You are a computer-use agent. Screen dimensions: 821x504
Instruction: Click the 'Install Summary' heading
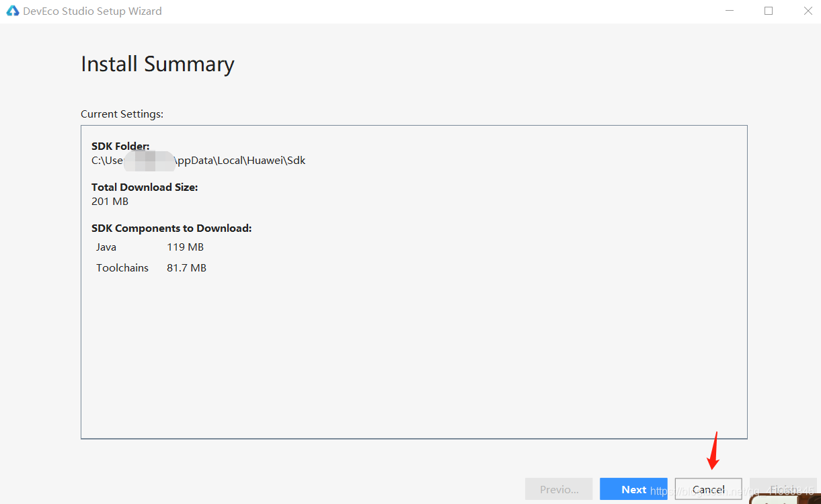[x=157, y=65]
